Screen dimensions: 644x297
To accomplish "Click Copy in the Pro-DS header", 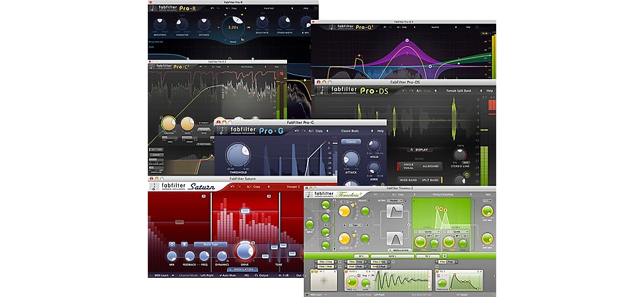I will (427, 91).
